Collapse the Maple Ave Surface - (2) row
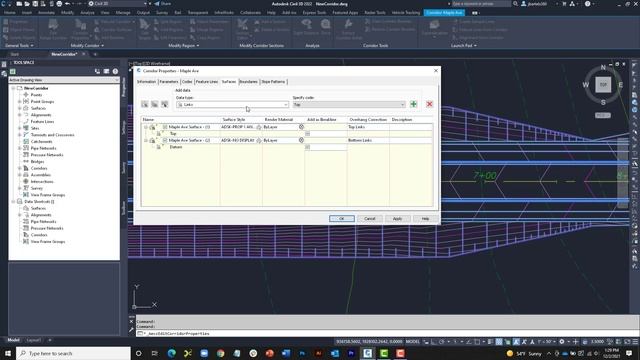The width and height of the screenshot is (640, 360). click(146, 140)
